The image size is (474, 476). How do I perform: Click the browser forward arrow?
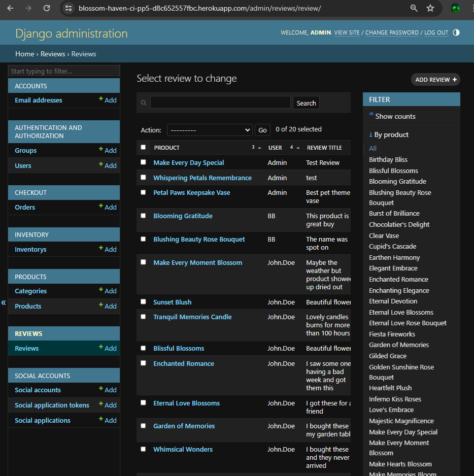28,8
